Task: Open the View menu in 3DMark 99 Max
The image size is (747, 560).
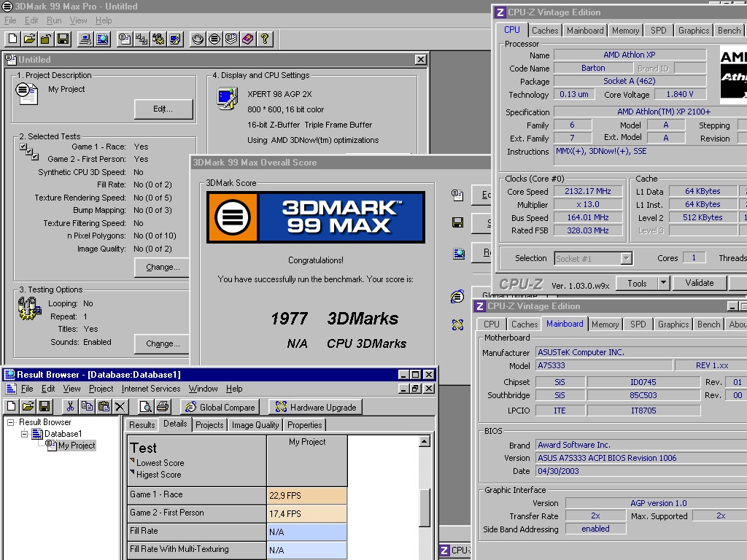Action: coord(78,20)
